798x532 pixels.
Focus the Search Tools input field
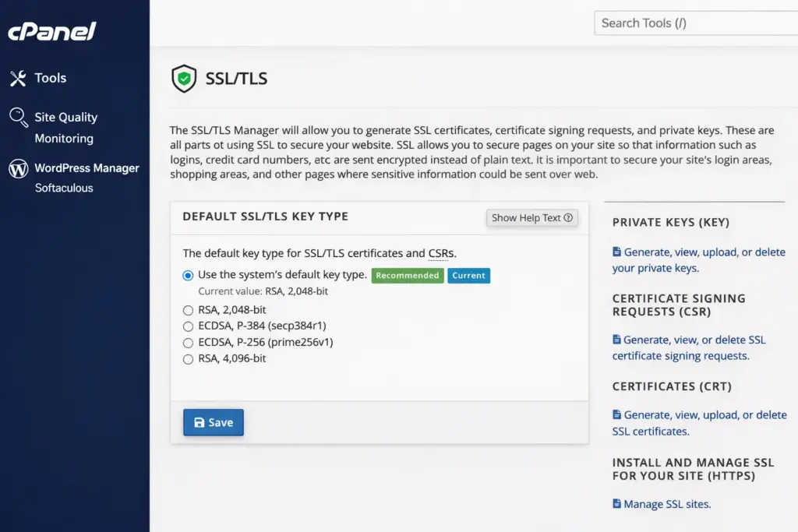click(x=694, y=23)
